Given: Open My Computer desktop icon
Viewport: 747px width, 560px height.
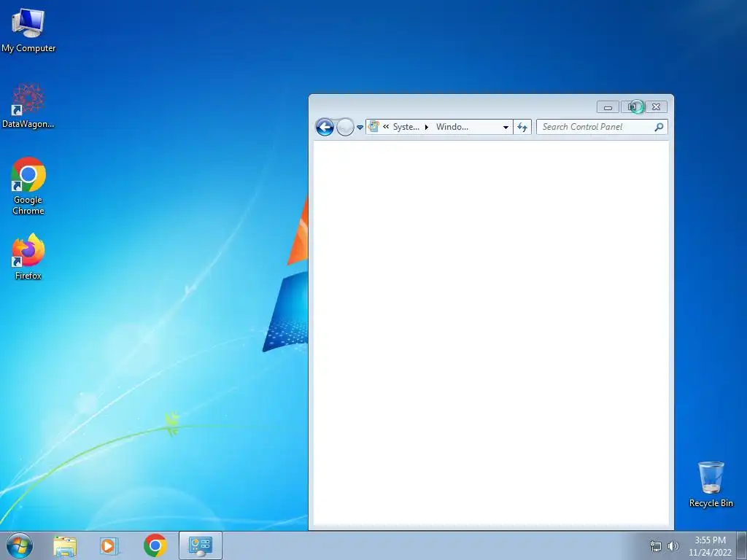Looking at the screenshot, I should [x=28, y=29].
